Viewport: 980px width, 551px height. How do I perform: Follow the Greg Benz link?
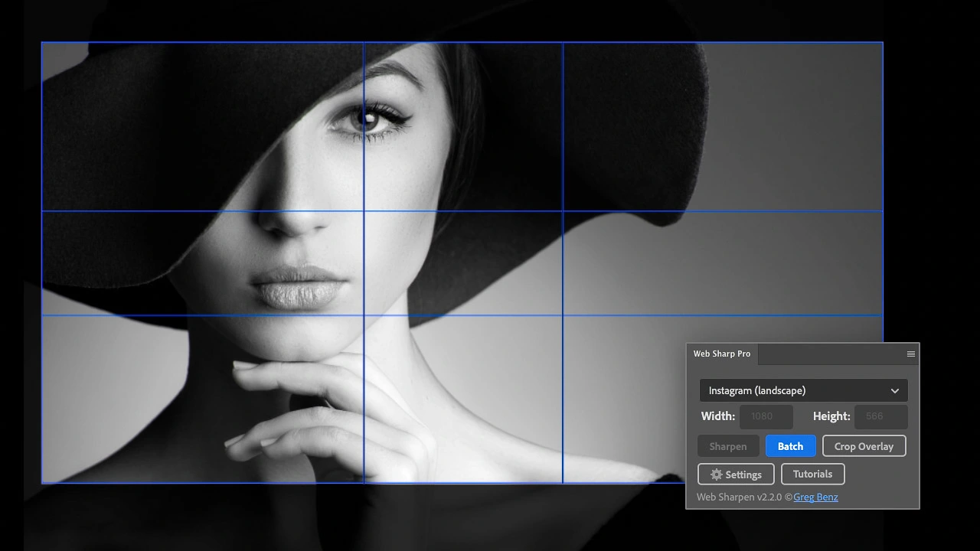[x=815, y=497]
